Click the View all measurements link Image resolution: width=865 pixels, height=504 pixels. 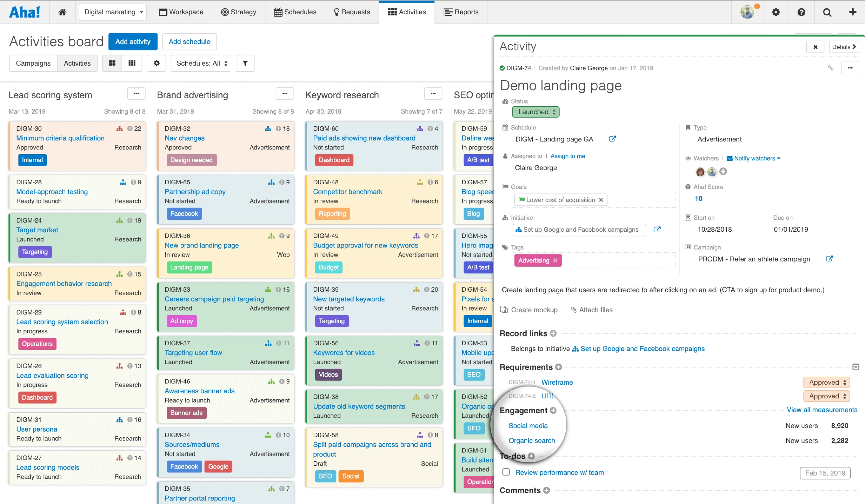point(821,410)
